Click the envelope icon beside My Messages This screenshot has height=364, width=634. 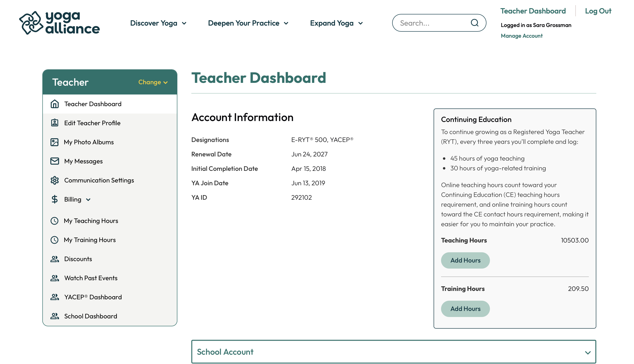[54, 161]
